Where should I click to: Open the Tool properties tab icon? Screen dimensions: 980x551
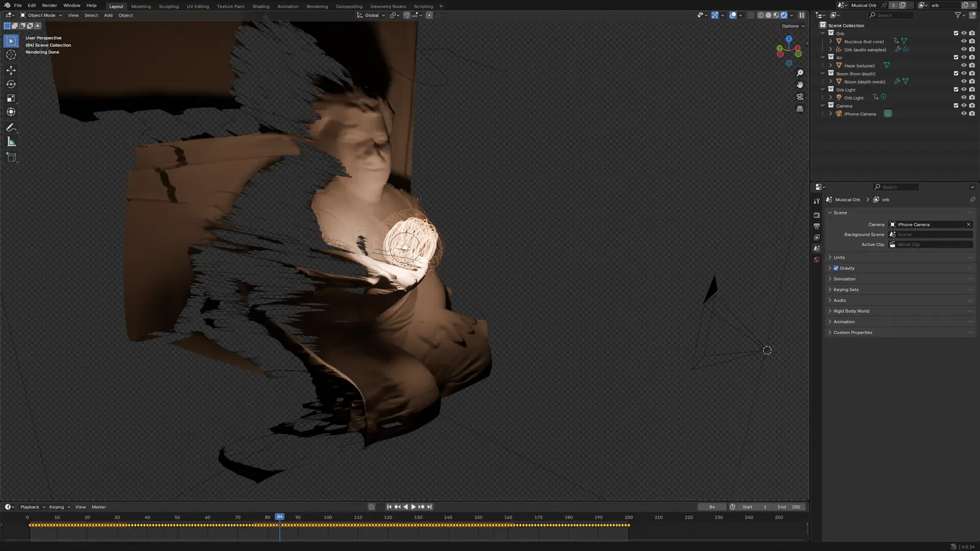816,201
